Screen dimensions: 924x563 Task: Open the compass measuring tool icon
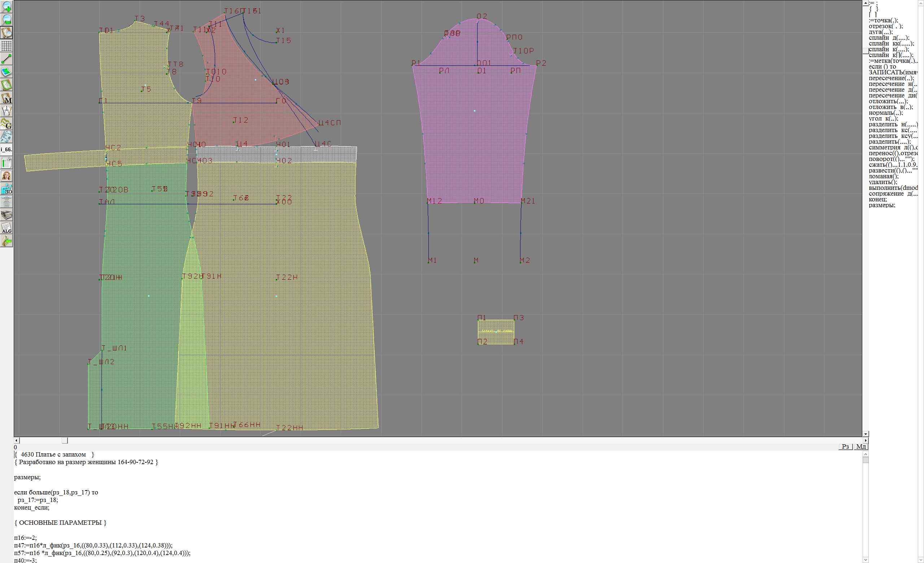pyautogui.click(x=7, y=110)
